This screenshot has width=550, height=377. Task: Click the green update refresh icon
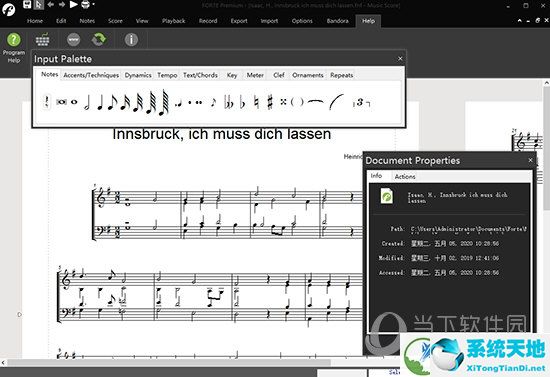[x=99, y=39]
